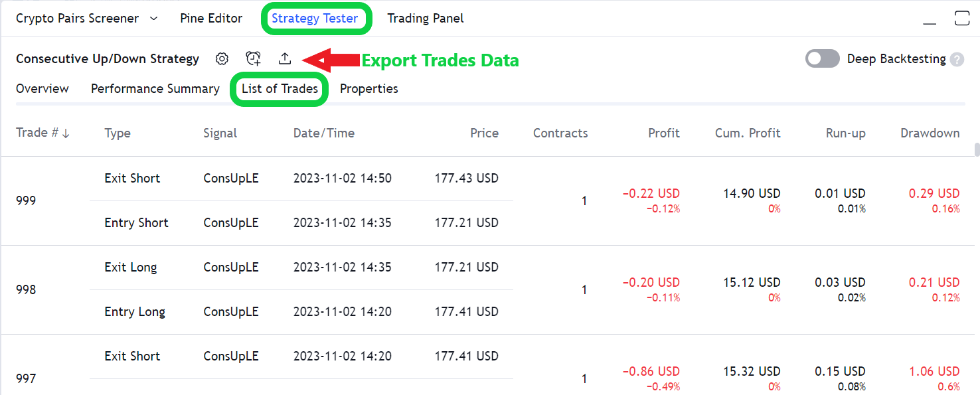Click the Strategy Tester tab

pyautogui.click(x=317, y=18)
